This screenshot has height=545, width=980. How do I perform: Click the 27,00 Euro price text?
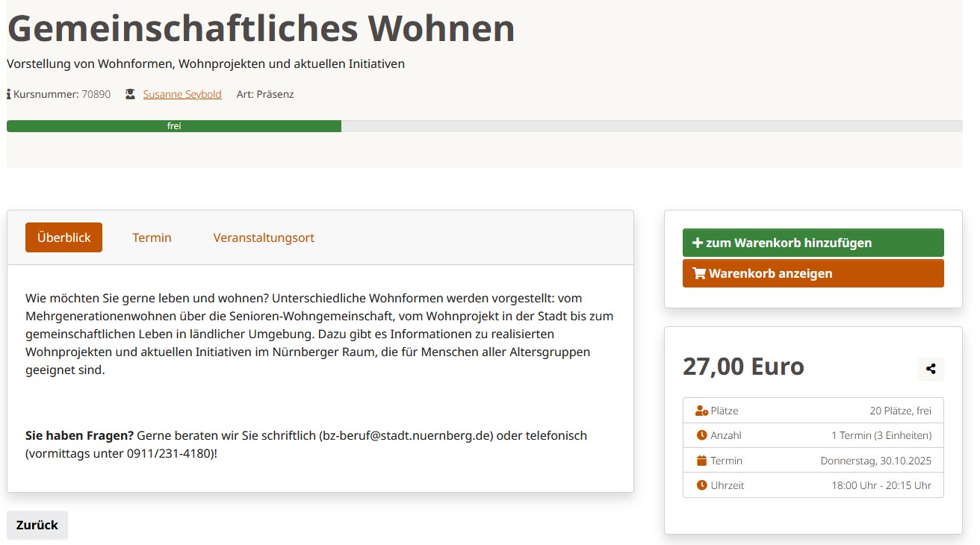[x=743, y=367]
